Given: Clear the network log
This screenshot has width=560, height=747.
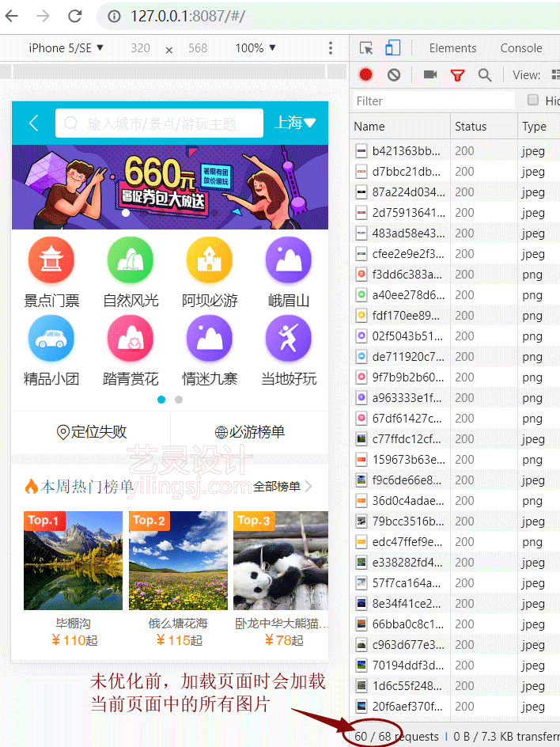Looking at the screenshot, I should point(394,75).
